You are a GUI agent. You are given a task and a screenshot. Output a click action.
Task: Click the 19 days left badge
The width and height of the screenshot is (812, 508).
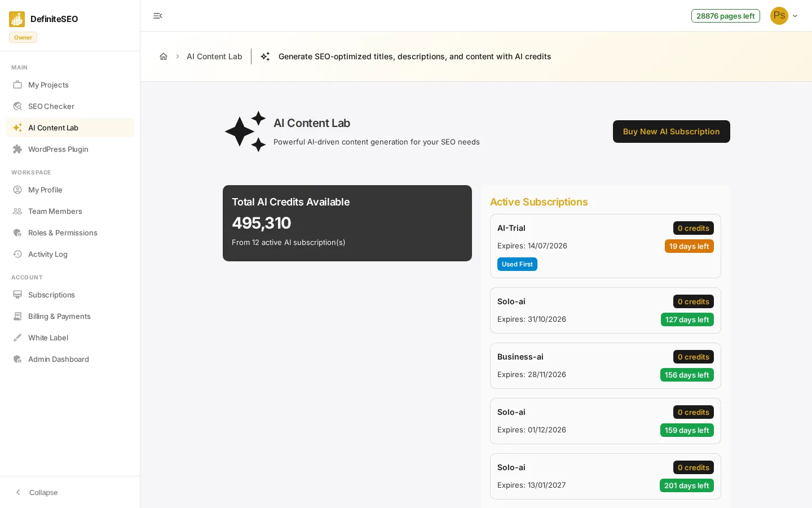point(689,246)
